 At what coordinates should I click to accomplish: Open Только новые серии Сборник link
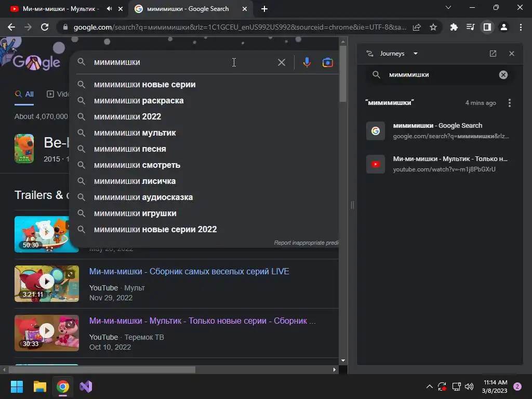point(202,321)
